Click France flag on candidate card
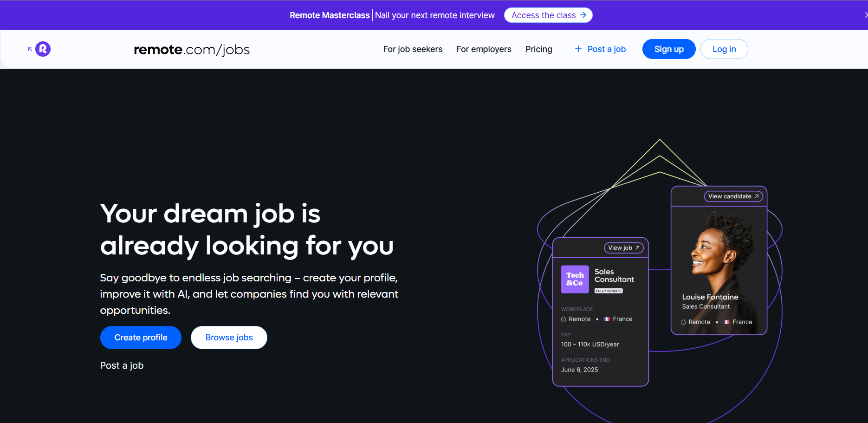 (x=726, y=322)
